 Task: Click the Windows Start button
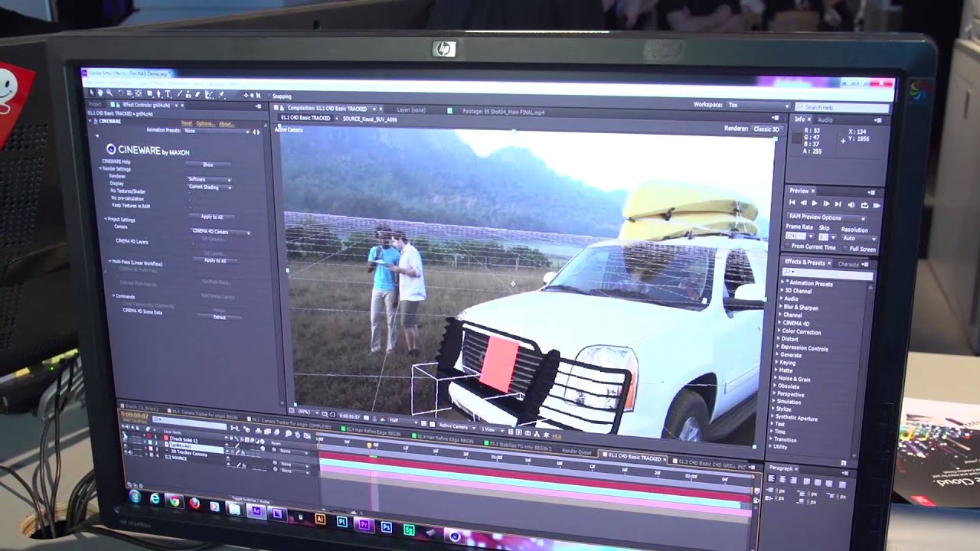click(x=135, y=496)
